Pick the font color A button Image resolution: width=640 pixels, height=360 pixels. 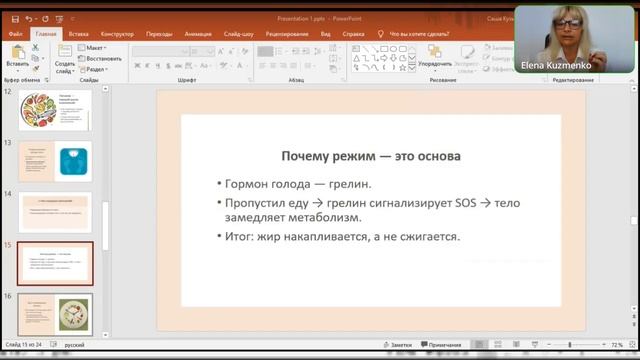click(x=240, y=66)
